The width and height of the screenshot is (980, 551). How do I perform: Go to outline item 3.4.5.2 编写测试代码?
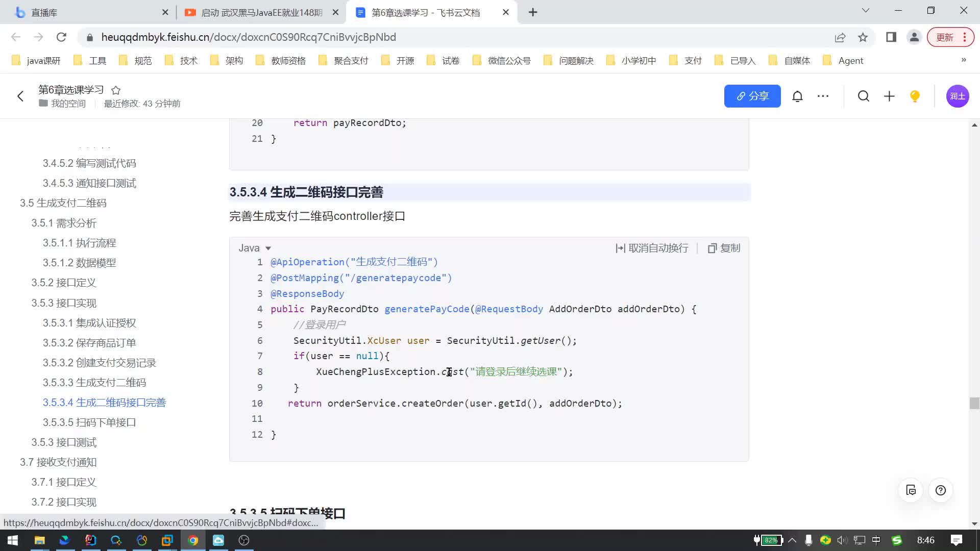[89, 163]
